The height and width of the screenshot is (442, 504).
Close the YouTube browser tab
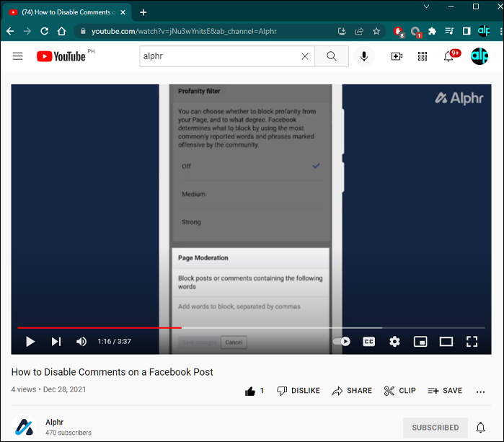[x=123, y=12]
